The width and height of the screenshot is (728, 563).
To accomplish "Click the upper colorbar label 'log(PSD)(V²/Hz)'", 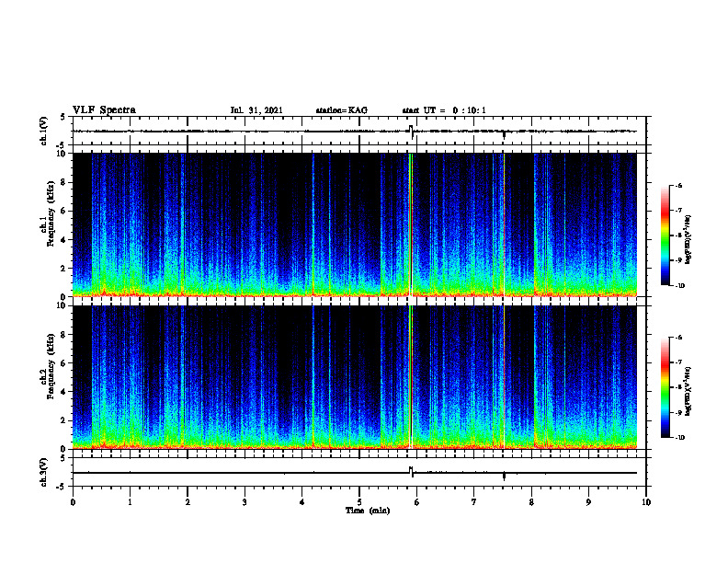I will (x=688, y=240).
